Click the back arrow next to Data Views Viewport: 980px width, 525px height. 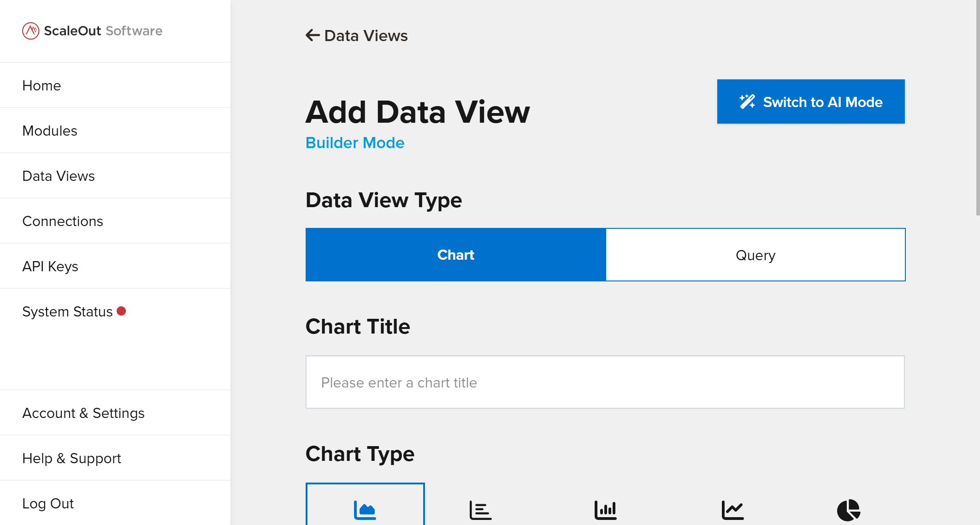click(312, 35)
